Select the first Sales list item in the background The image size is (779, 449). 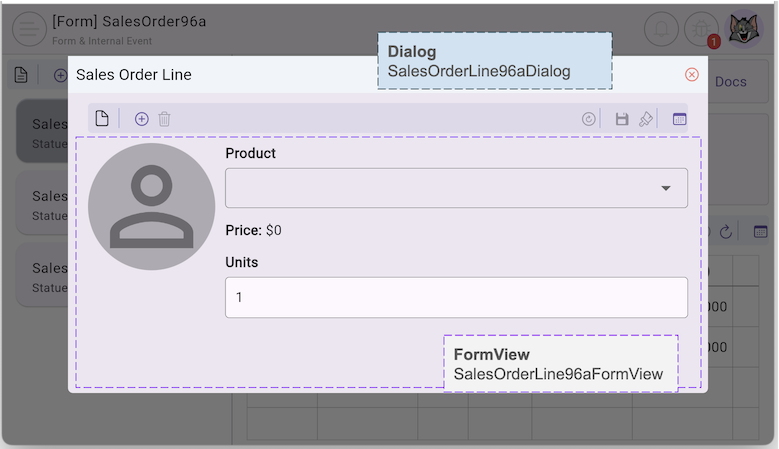pos(42,131)
